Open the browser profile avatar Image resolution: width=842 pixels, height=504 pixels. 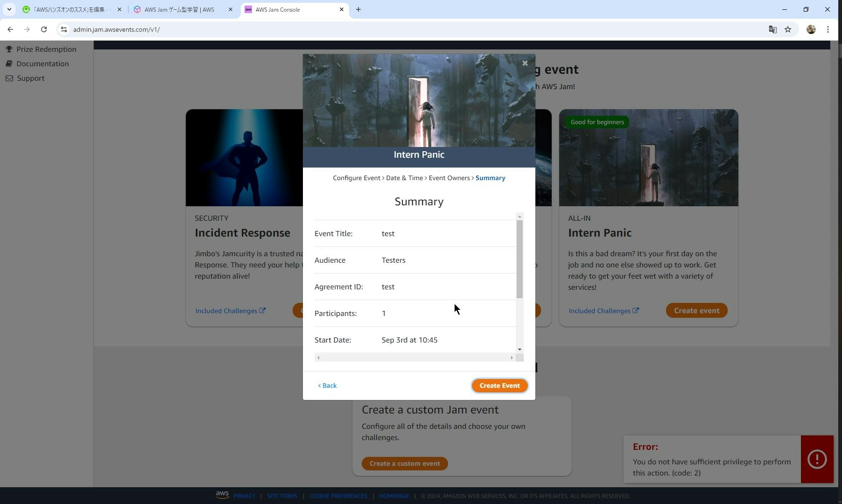click(x=811, y=29)
